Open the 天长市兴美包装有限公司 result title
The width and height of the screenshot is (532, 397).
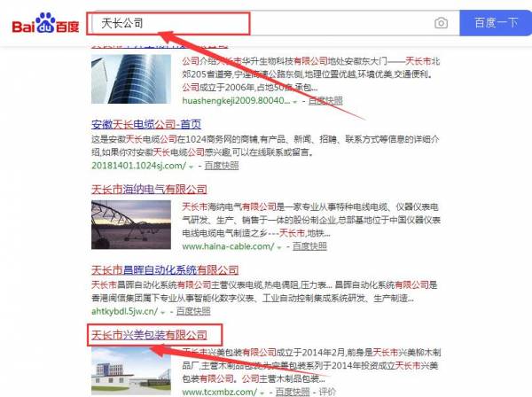click(149, 335)
